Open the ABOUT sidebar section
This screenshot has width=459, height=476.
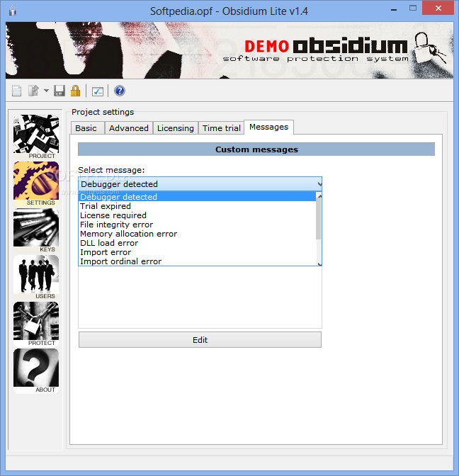(36, 370)
